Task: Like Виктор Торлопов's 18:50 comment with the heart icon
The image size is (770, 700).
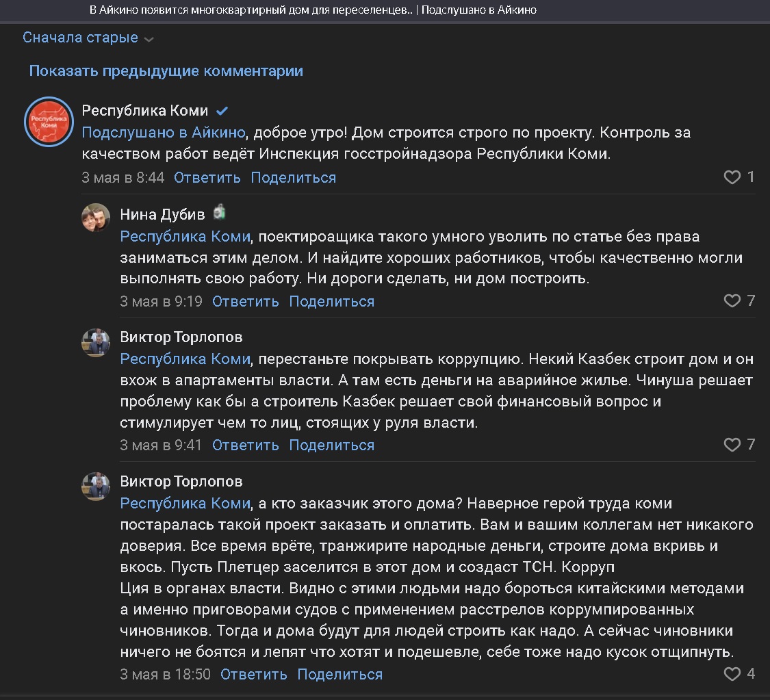Action: (732, 674)
